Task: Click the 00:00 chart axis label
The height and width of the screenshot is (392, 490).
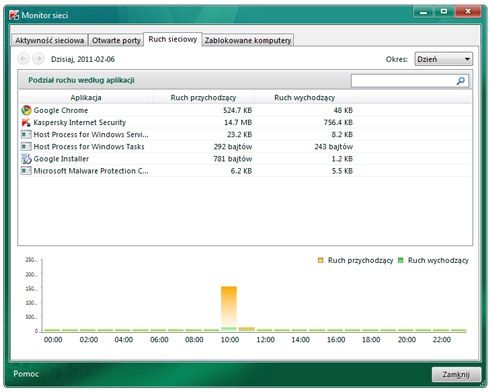Action: click(x=53, y=340)
